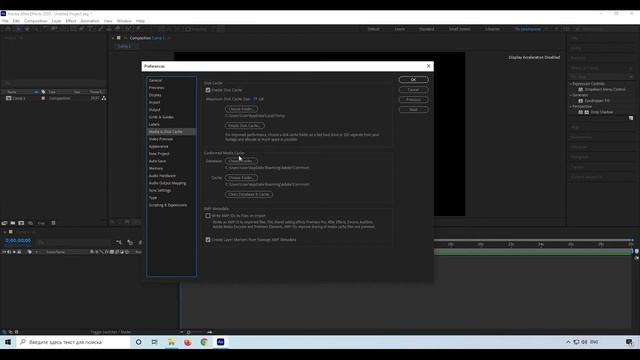Select Audio Hardware in Preferences list
This screenshot has height=360, width=640.
coord(162,176)
